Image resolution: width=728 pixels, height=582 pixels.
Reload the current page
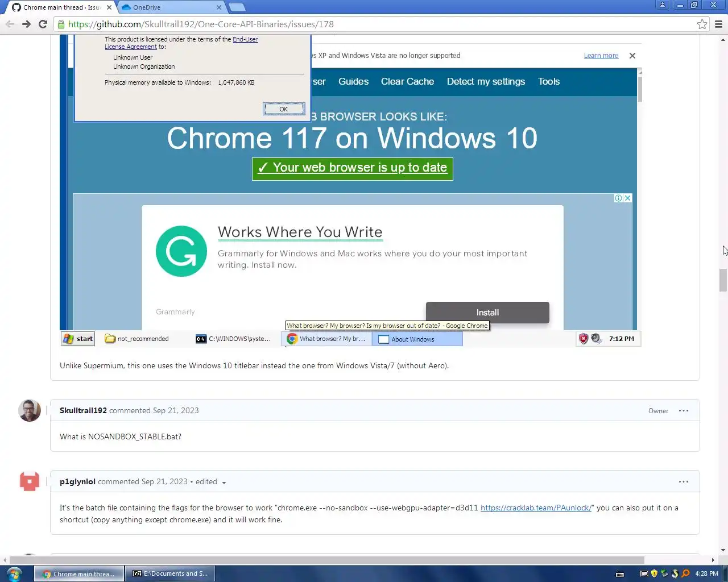coord(43,24)
